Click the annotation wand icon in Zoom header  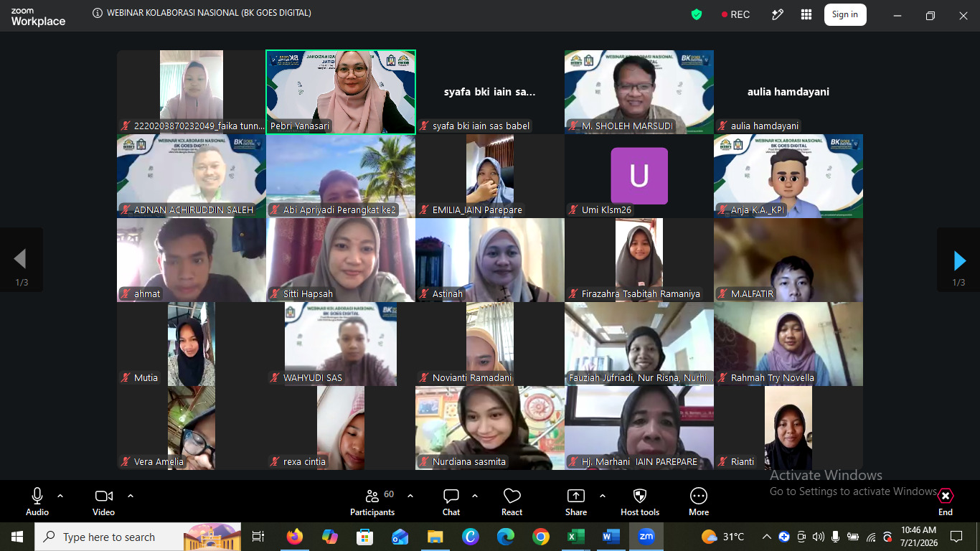777,14
